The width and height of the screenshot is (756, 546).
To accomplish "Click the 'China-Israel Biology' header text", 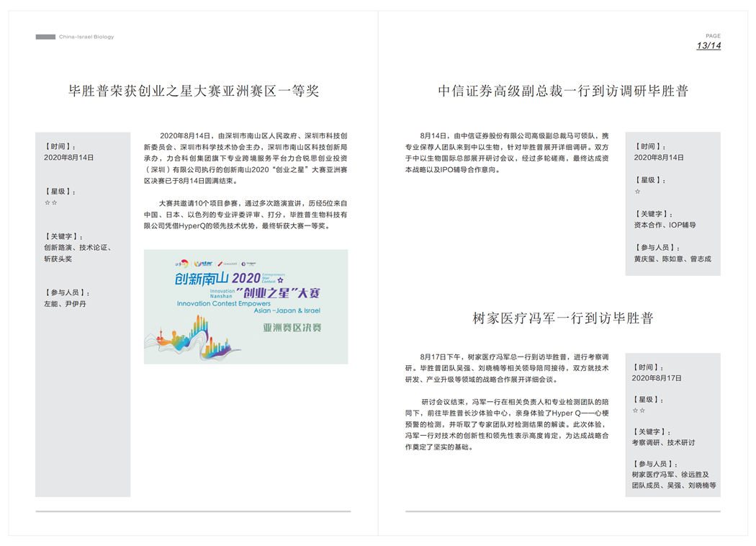I will 86,37.
